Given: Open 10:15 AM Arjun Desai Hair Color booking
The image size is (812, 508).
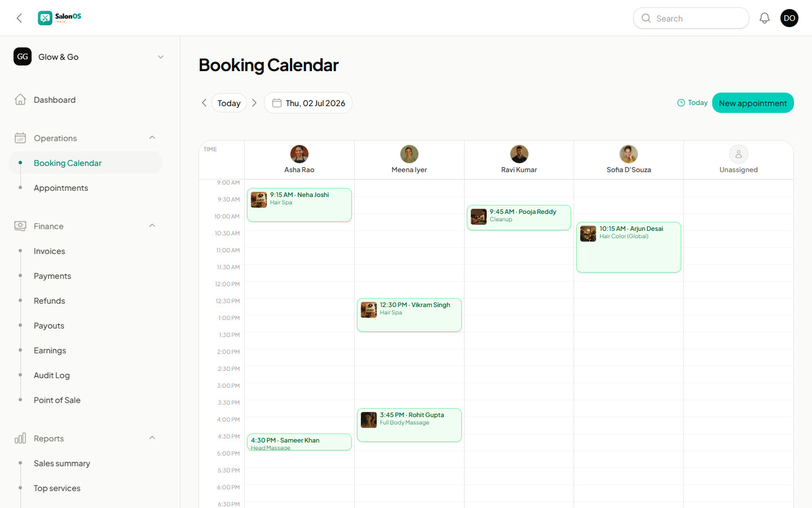Looking at the screenshot, I should tap(629, 247).
